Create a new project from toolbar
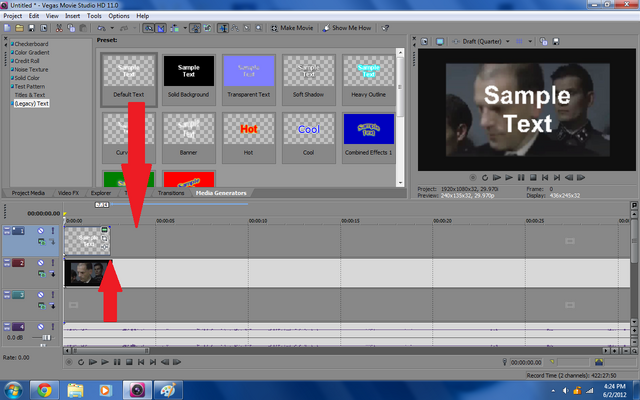Image resolution: width=640 pixels, height=400 pixels. click(7, 28)
